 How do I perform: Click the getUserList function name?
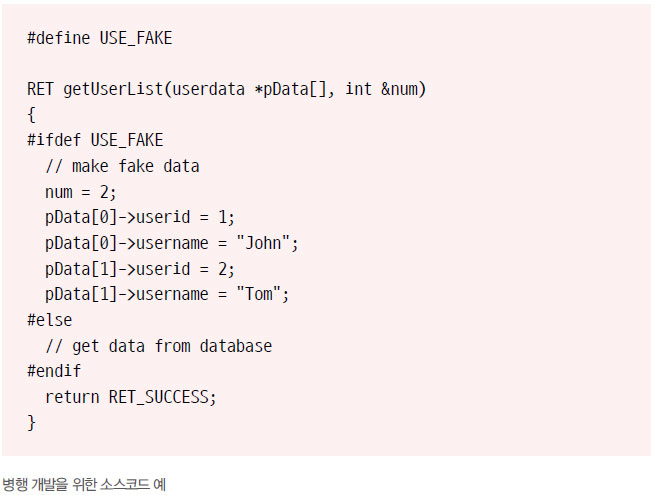click(x=113, y=89)
